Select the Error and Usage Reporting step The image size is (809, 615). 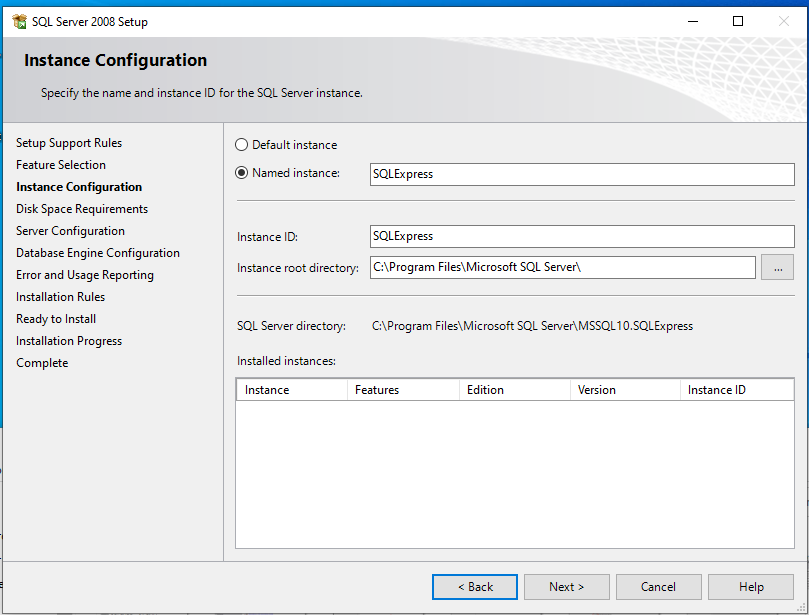[x=85, y=275]
